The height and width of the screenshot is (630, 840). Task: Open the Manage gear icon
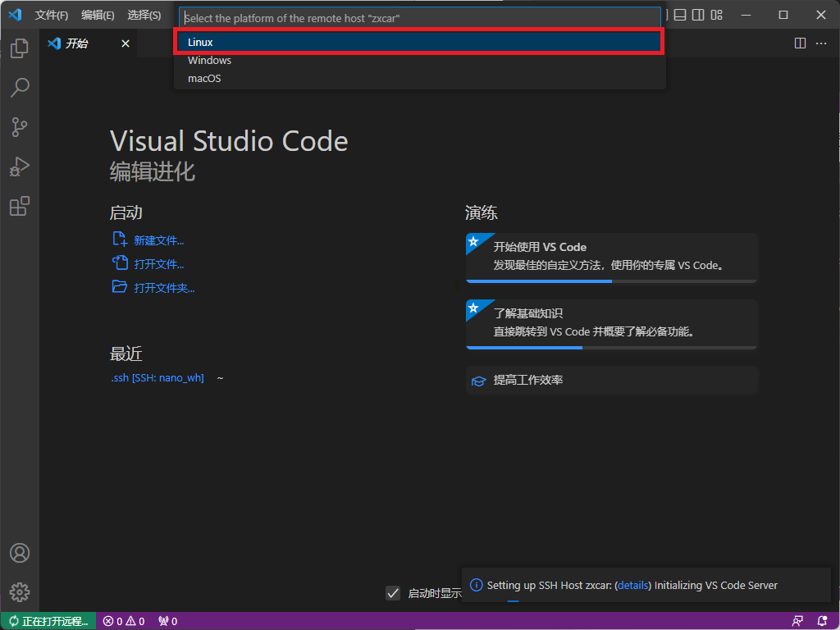tap(20, 591)
